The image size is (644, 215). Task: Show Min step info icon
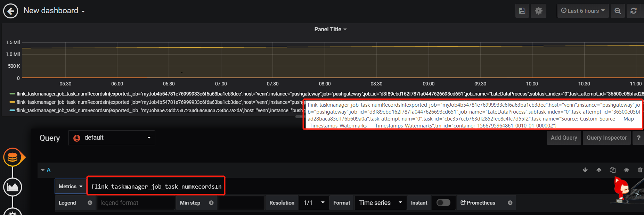[x=211, y=203]
